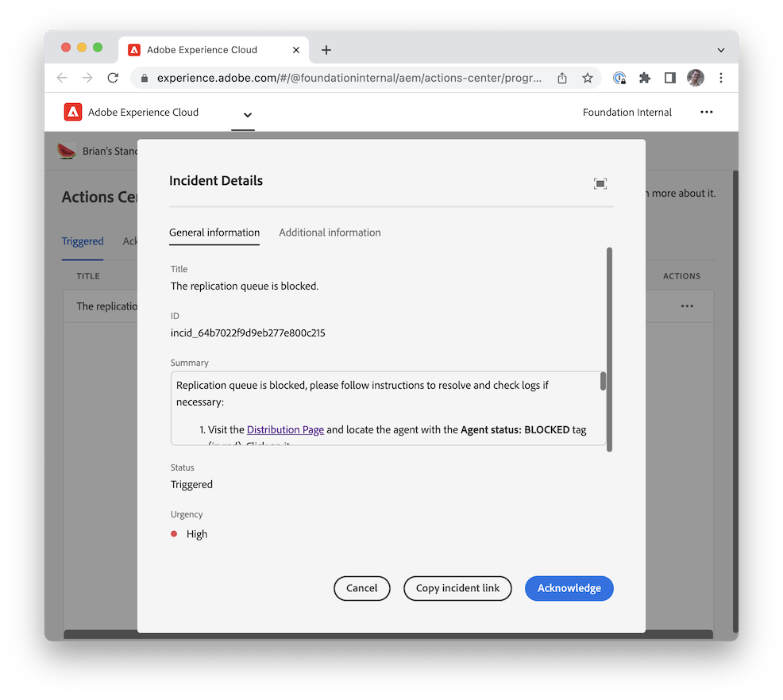Viewport: 783px width, 700px height.
Task: Click the Copy incident link button
Action: [x=457, y=588]
